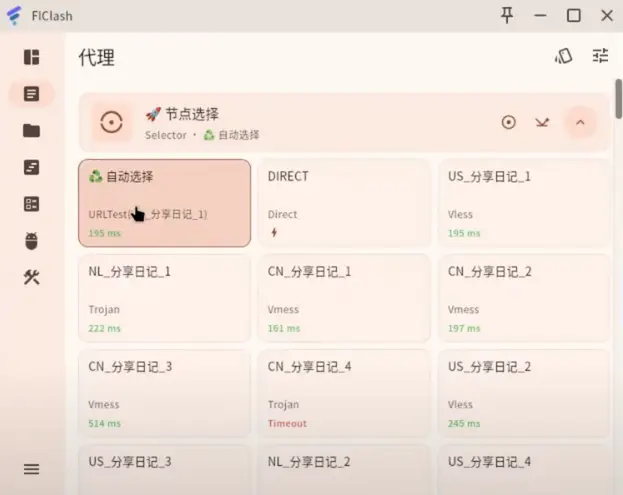Click the 节点选择 group title
Screen dimensions: 623x495
pos(182,114)
